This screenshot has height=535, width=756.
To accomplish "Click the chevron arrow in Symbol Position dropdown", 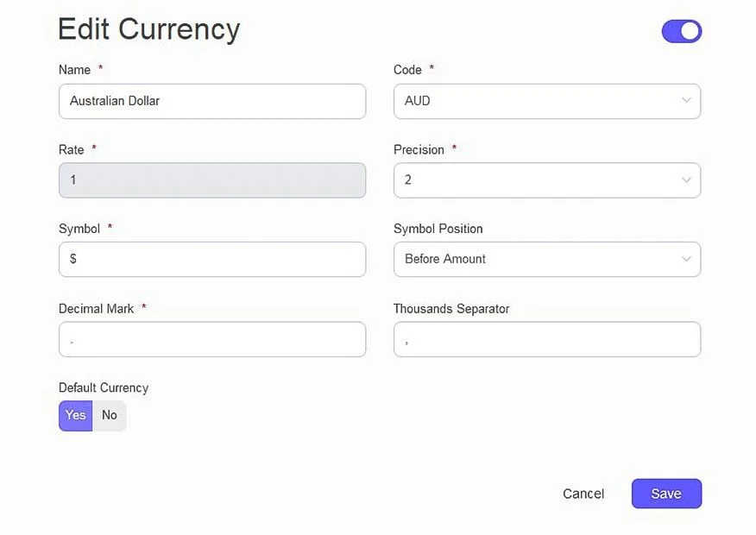I will 686,259.
